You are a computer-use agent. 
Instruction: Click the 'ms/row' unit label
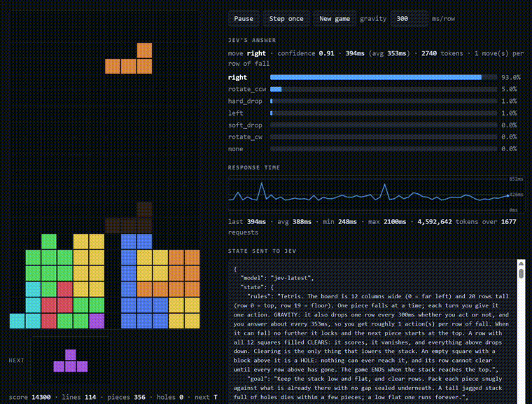click(x=443, y=19)
